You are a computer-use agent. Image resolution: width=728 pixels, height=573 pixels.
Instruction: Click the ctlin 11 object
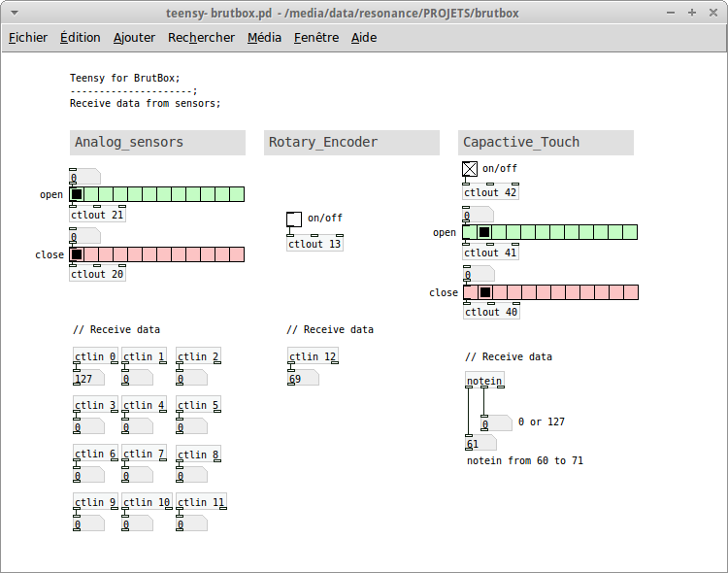point(201,502)
